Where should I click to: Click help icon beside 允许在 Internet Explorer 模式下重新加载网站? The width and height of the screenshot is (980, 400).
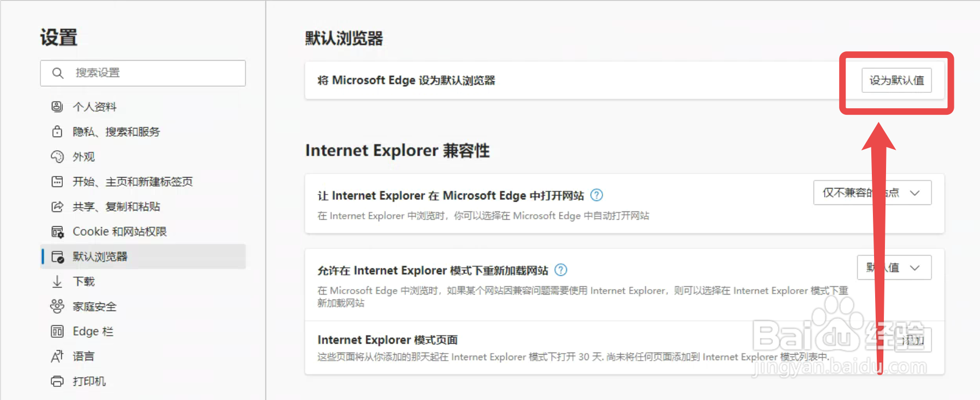pos(560,270)
